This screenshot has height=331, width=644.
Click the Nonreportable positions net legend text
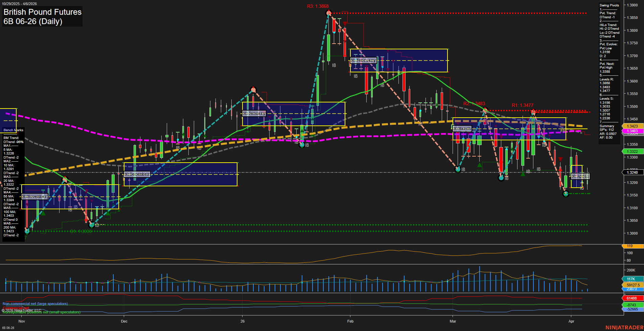point(41,312)
